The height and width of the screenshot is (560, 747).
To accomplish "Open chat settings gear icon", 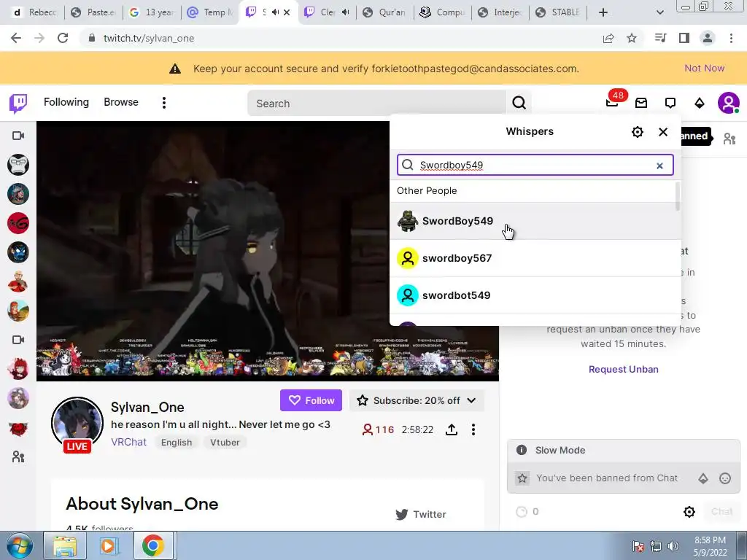I will point(689,511).
